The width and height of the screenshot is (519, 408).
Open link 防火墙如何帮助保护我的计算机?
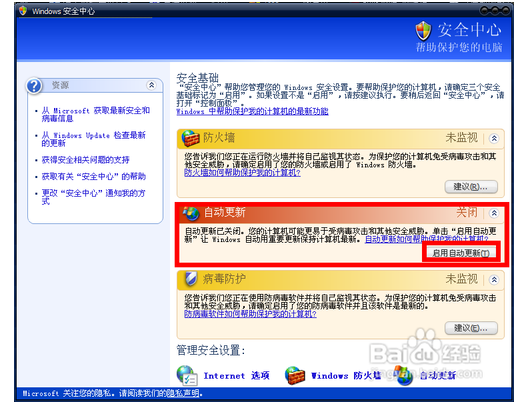(242, 173)
